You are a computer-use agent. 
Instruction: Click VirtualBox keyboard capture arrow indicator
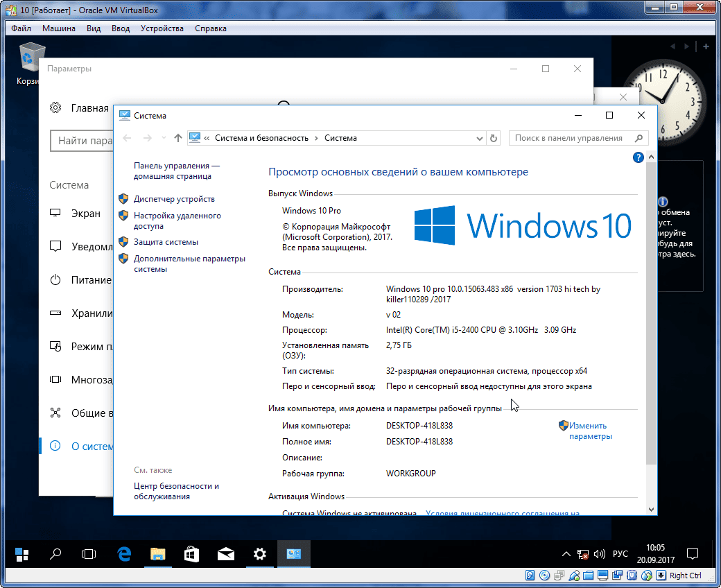coord(661,575)
